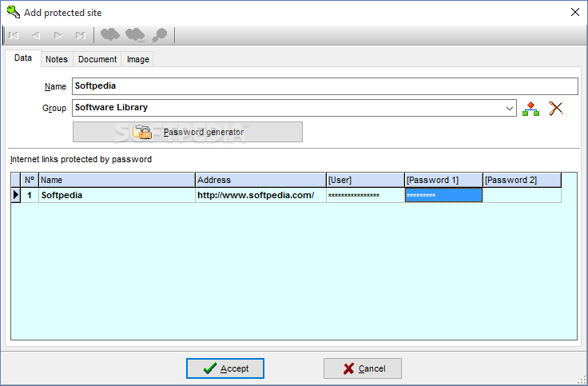Select the Softpedia name cell in grid
Viewport: 588px width, 386px height.
point(117,195)
